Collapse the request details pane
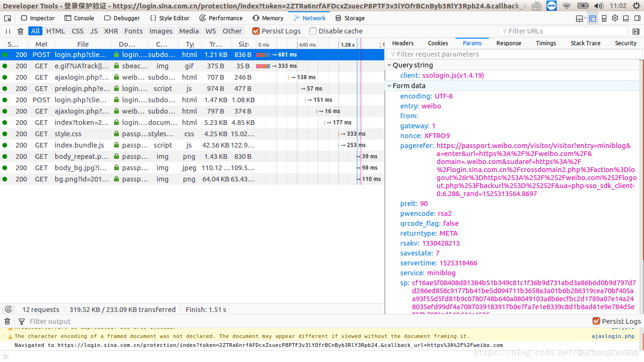This screenshot has height=362, width=644. pos(636,31)
